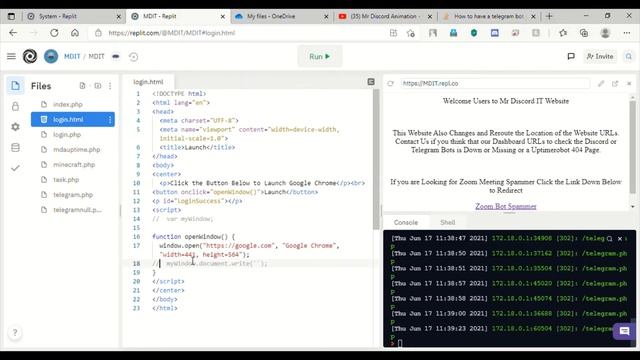Edit the preview URL with pencil icon

click(x=601, y=84)
